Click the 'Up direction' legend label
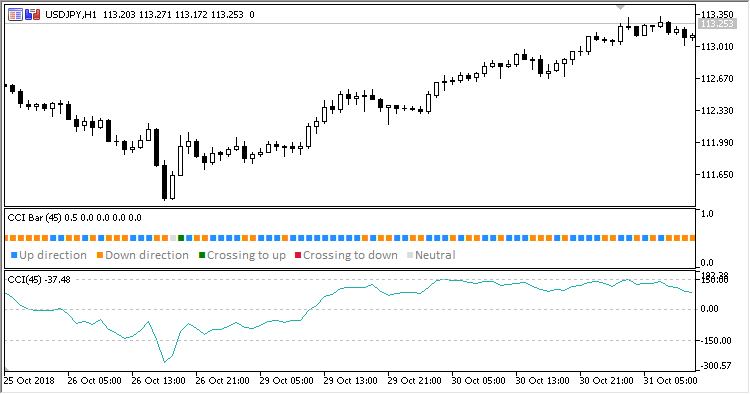Image resolution: width=750 pixels, height=394 pixels. tap(53, 255)
